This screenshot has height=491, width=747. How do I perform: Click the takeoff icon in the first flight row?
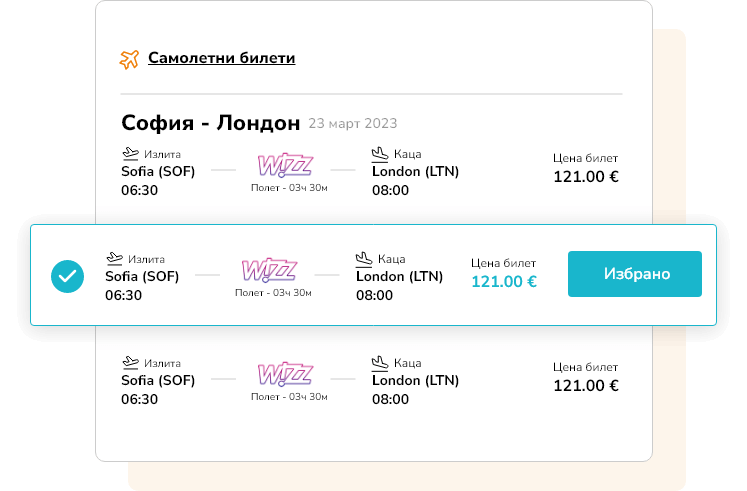pos(130,153)
